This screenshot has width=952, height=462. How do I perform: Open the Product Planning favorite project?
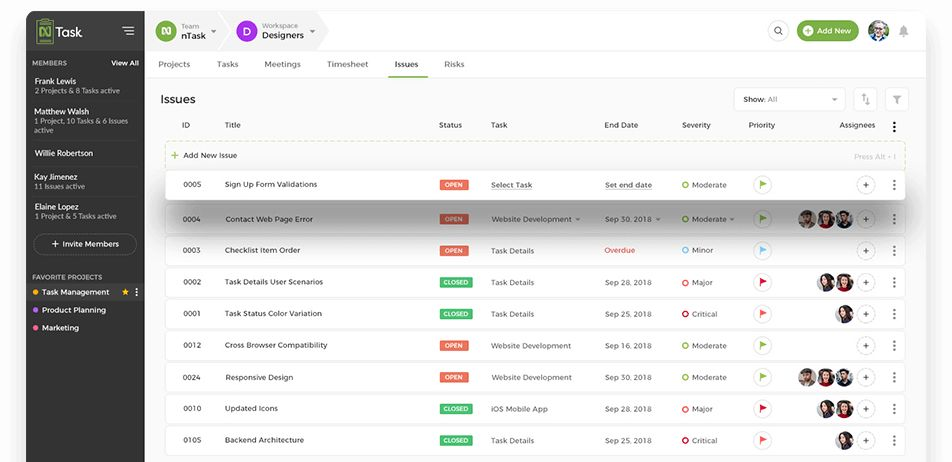click(x=73, y=310)
